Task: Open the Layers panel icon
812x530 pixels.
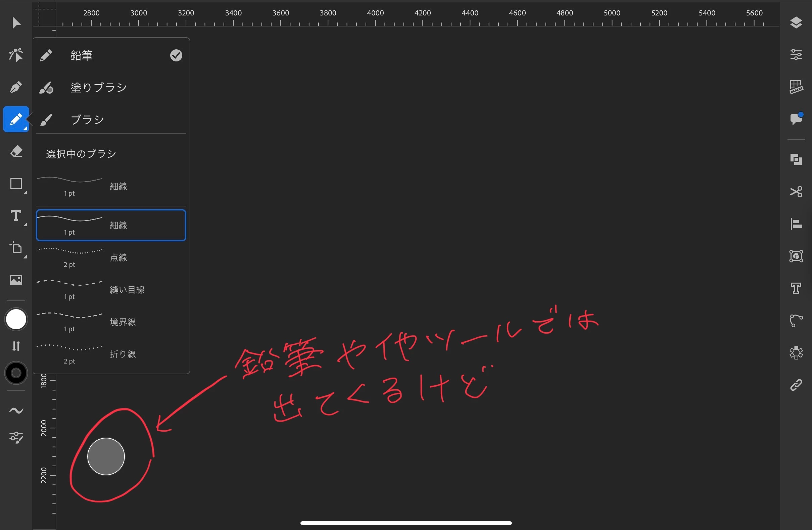Action: (796, 23)
